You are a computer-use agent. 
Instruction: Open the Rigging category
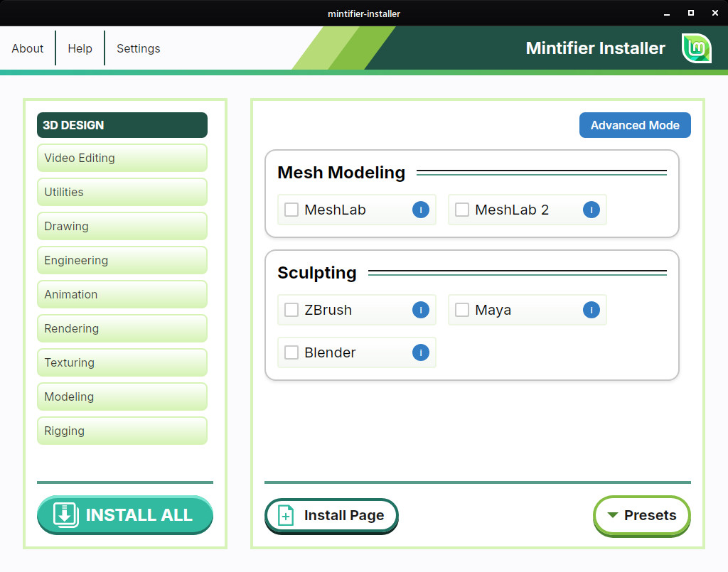[x=122, y=431]
